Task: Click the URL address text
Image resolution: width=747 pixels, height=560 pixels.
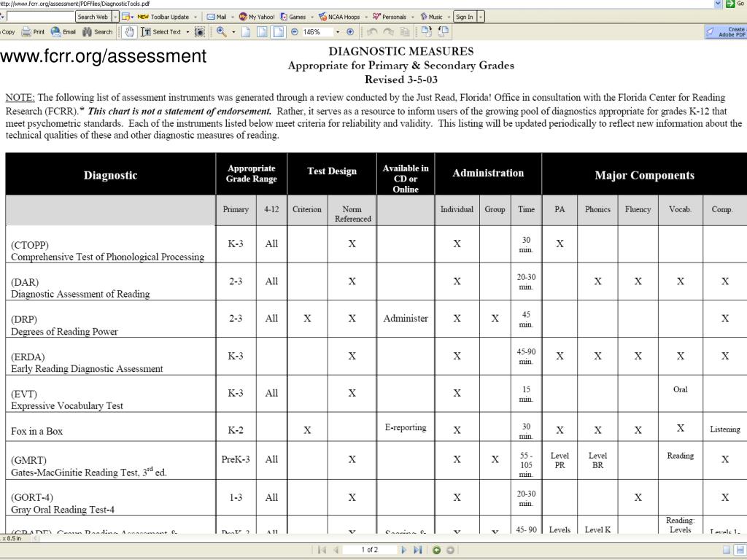Action: 75,4
